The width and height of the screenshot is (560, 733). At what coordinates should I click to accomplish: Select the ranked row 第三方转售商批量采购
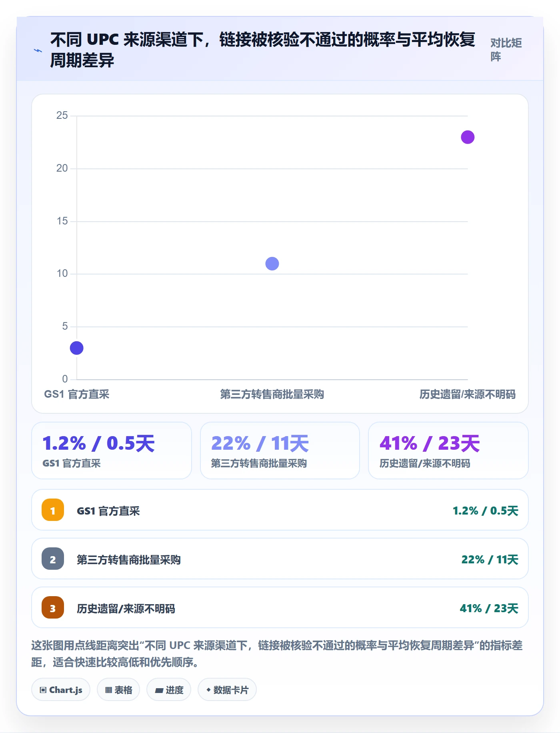click(280, 559)
